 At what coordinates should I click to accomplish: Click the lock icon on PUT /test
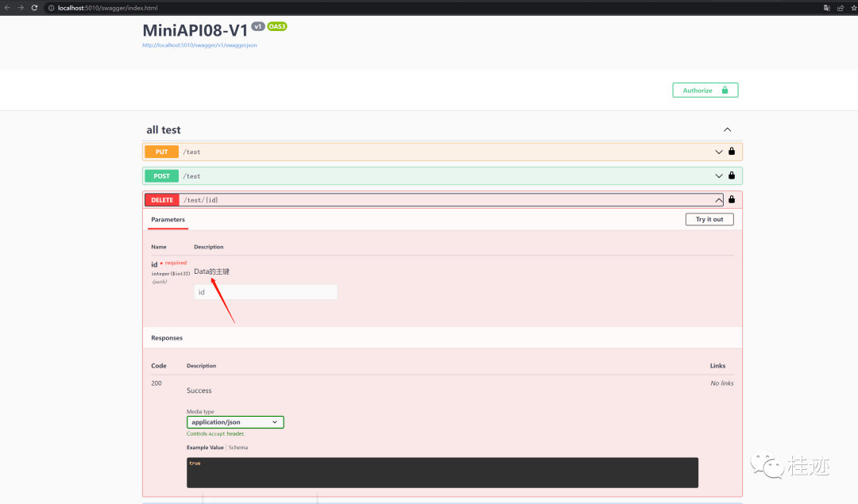pyautogui.click(x=732, y=152)
